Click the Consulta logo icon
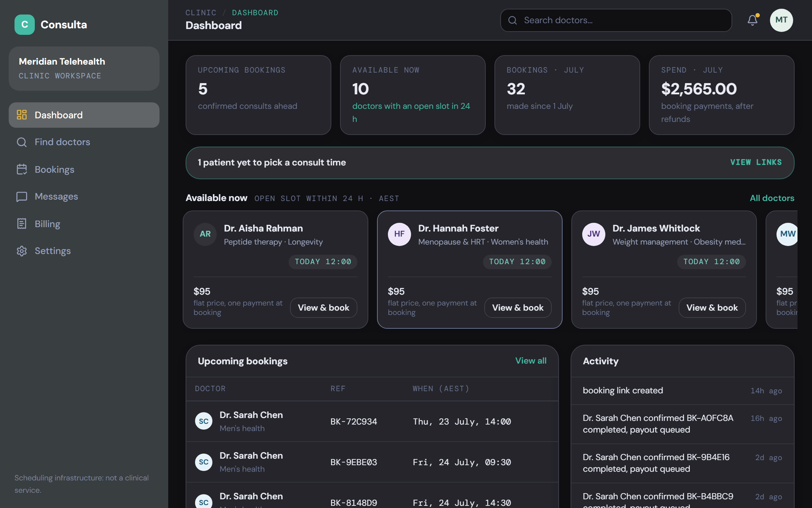Image resolution: width=812 pixels, height=508 pixels. point(25,25)
